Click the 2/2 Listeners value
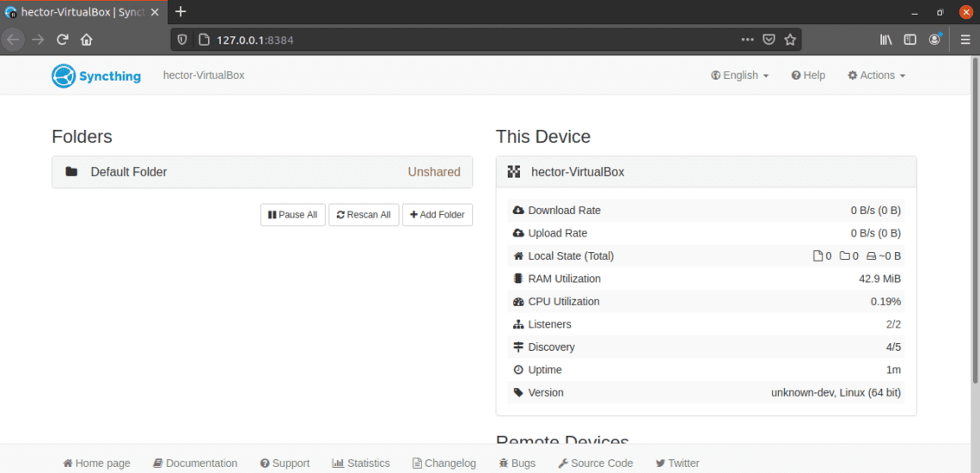 pos(892,325)
